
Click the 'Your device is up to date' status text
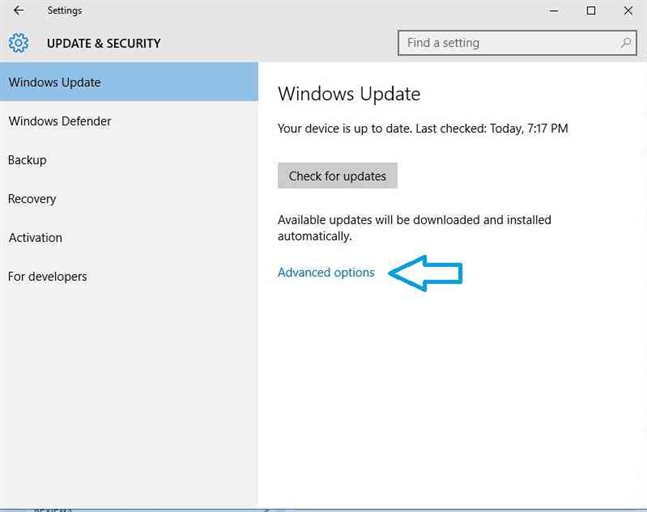423,128
